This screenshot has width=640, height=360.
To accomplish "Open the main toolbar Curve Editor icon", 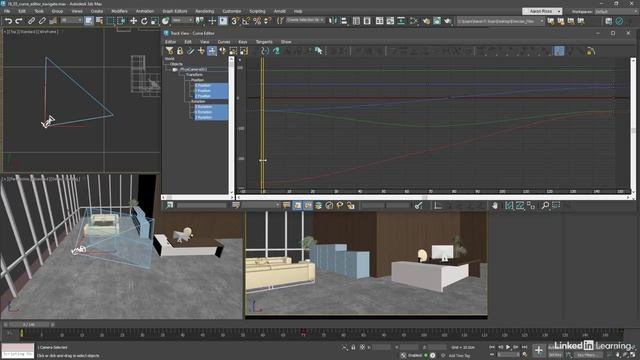I will (x=390, y=21).
